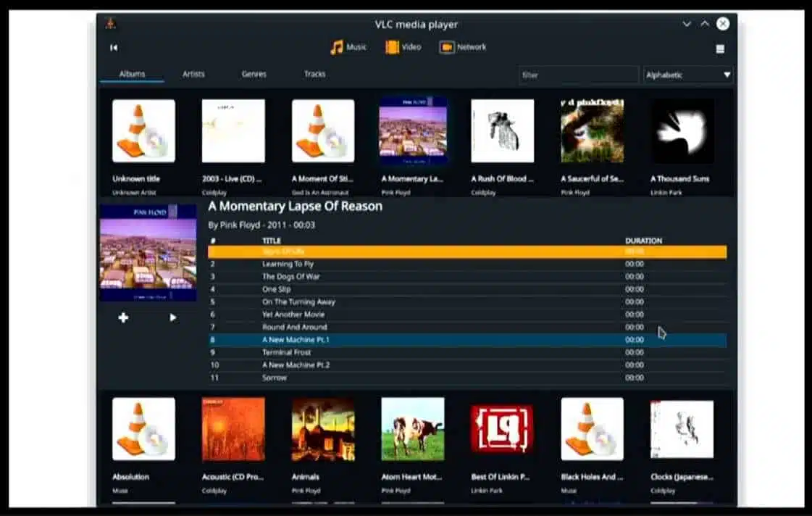The width and height of the screenshot is (812, 516).
Task: Click the DURATION column header
Action: (643, 241)
